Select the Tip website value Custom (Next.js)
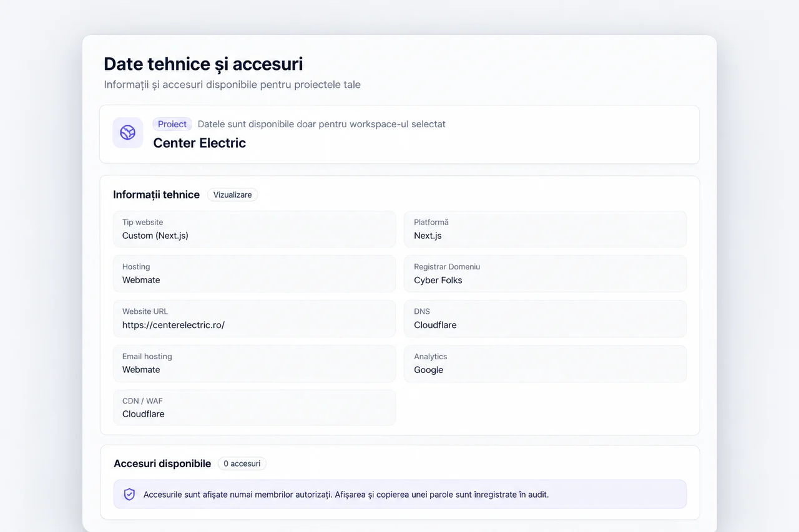This screenshot has width=799, height=532. pyautogui.click(x=155, y=236)
